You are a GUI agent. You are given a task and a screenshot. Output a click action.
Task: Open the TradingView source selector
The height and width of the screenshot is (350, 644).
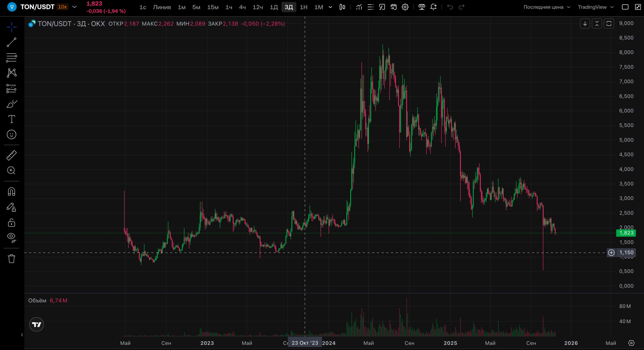pos(595,7)
